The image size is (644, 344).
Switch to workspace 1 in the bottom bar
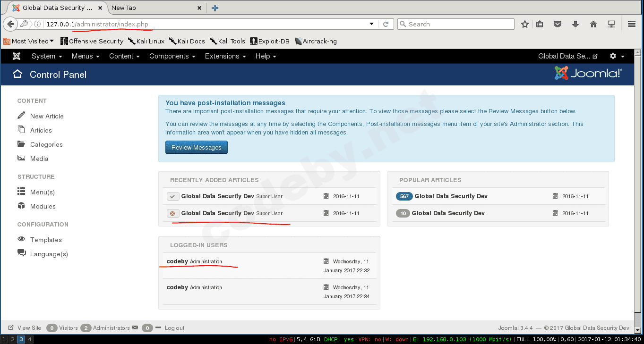(x=4, y=339)
